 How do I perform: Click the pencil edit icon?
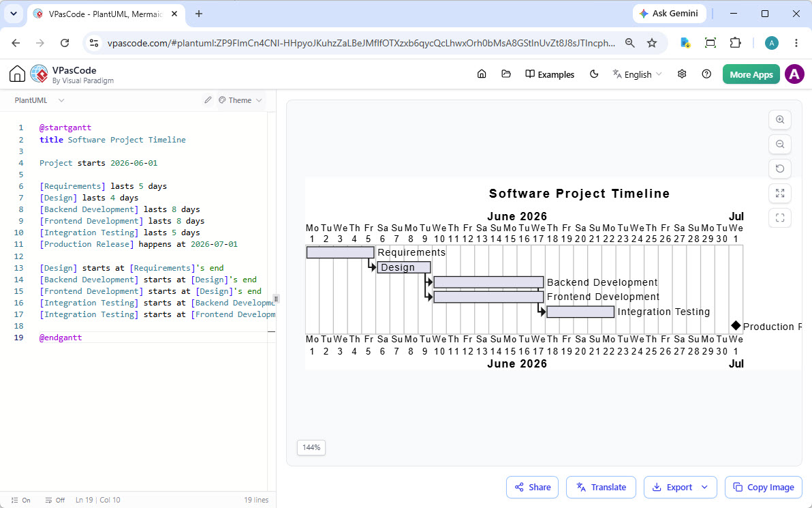point(208,100)
